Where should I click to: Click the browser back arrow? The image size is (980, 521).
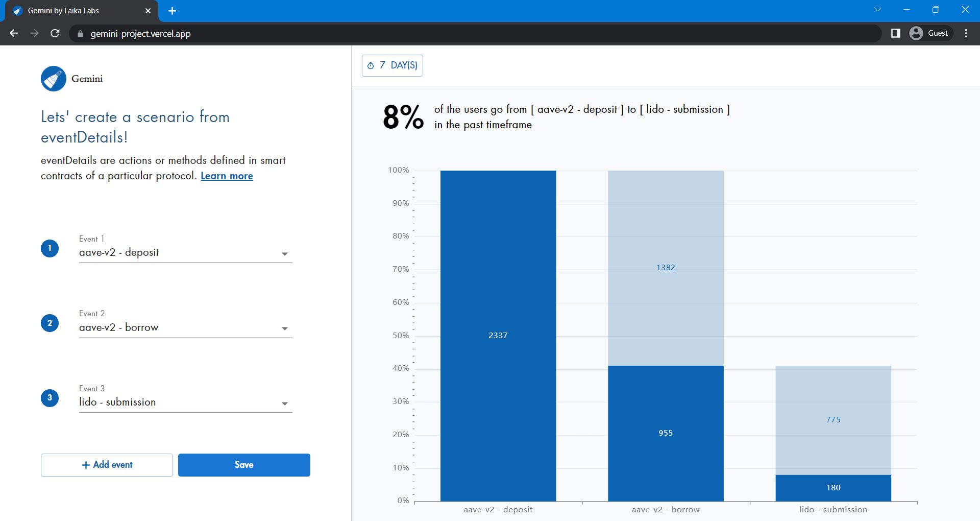tap(14, 33)
